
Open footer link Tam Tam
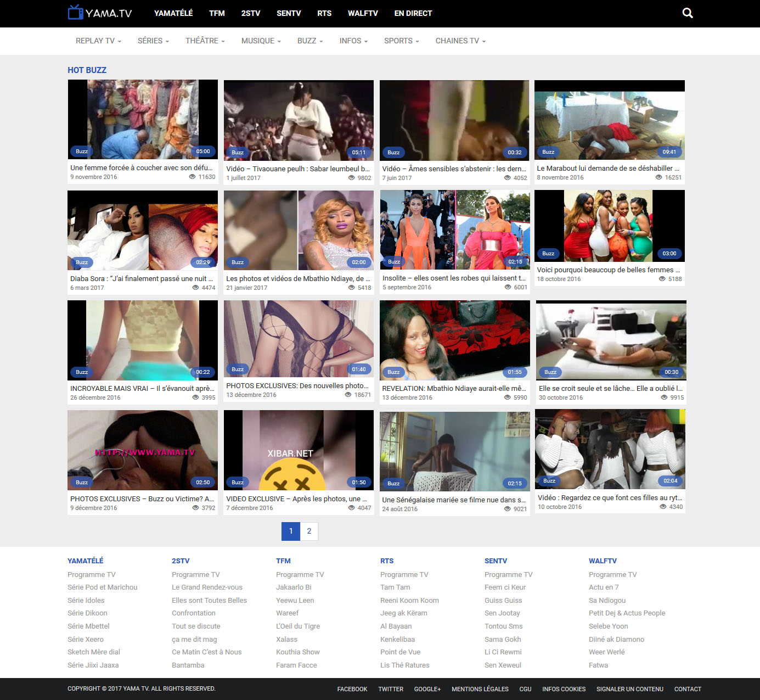click(395, 587)
